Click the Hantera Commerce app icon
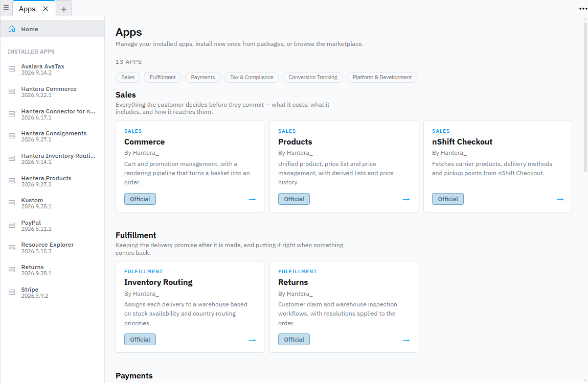 [12, 92]
